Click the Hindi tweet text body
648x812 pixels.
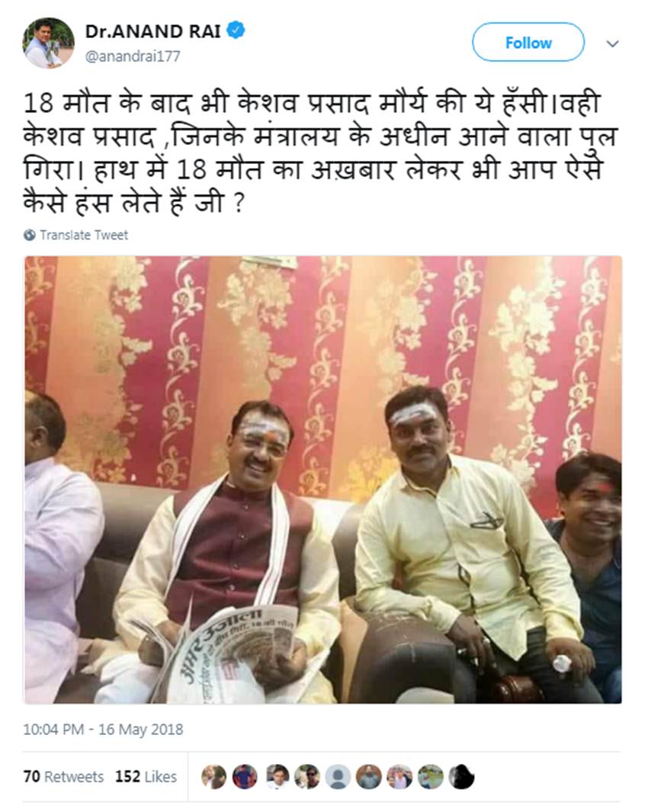pos(321,153)
